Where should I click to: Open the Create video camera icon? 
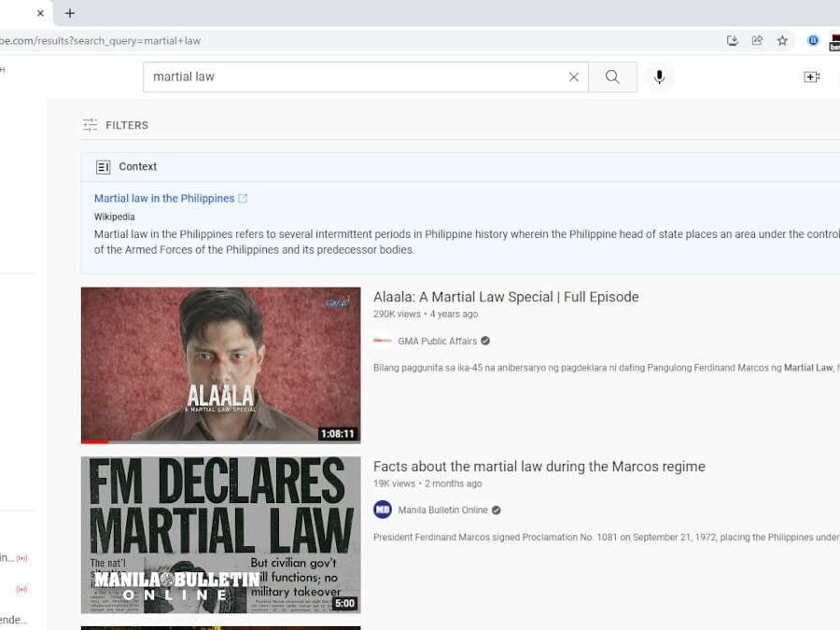[811, 77]
